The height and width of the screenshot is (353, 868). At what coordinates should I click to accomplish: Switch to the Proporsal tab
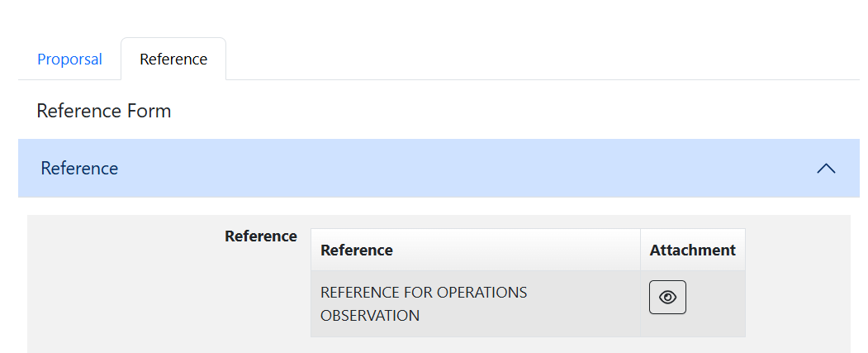coord(69,60)
